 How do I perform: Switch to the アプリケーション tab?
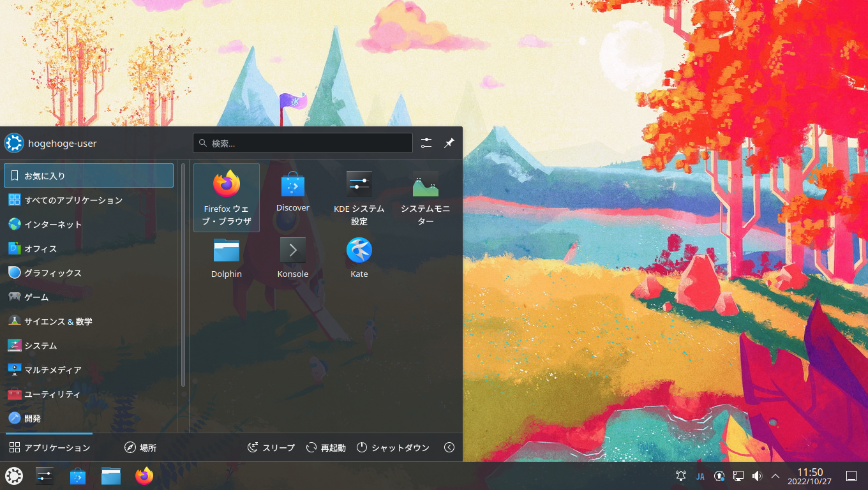click(50, 447)
